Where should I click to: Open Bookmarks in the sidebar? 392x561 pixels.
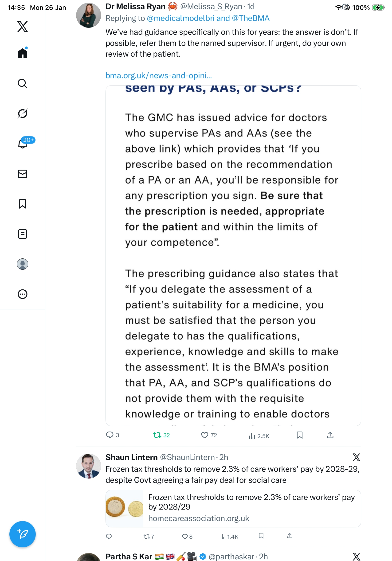click(x=23, y=204)
